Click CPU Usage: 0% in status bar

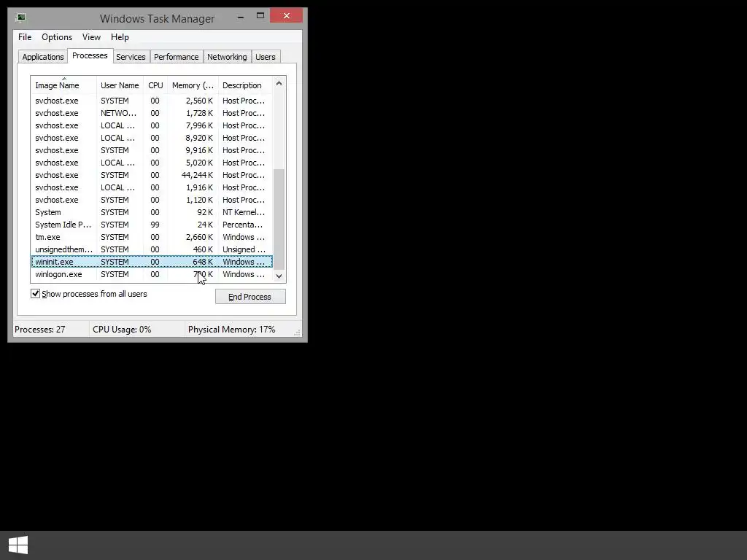[x=122, y=330]
